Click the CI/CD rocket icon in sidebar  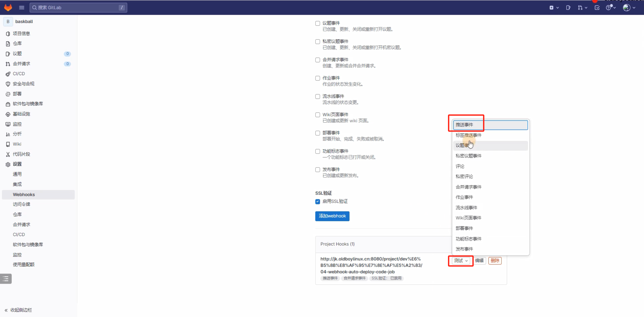point(8,74)
